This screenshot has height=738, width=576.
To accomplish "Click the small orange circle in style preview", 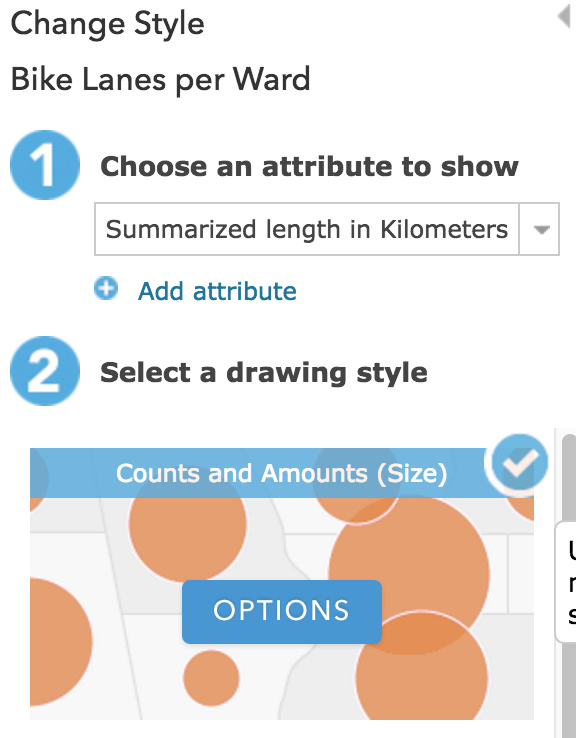I will 211,678.
